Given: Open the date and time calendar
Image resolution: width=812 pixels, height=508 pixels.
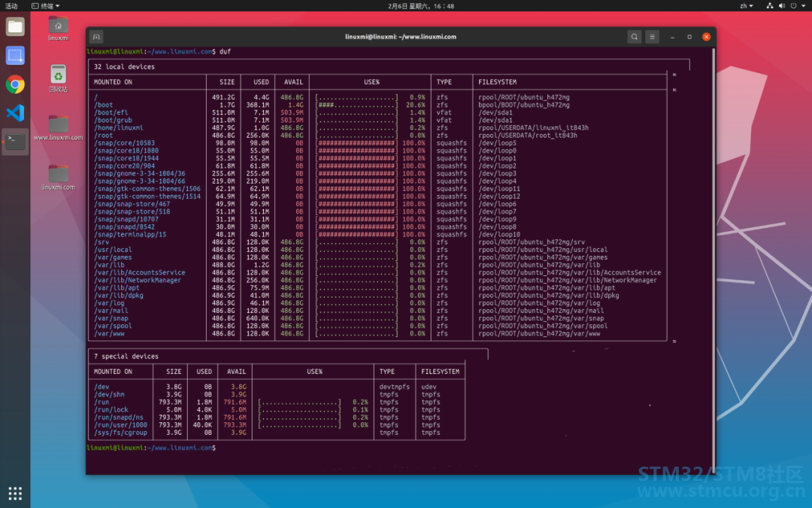Looking at the screenshot, I should [x=421, y=6].
